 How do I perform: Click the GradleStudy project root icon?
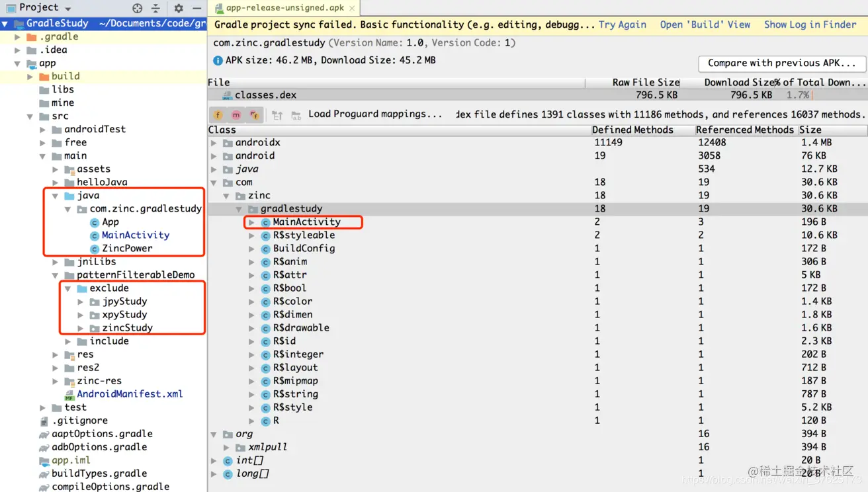pyautogui.click(x=19, y=24)
